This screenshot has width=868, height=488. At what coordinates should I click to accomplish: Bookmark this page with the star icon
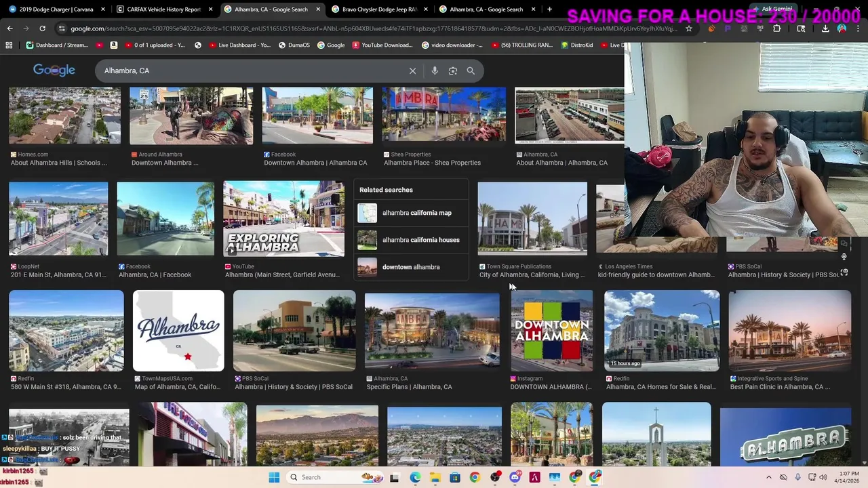[x=689, y=28]
